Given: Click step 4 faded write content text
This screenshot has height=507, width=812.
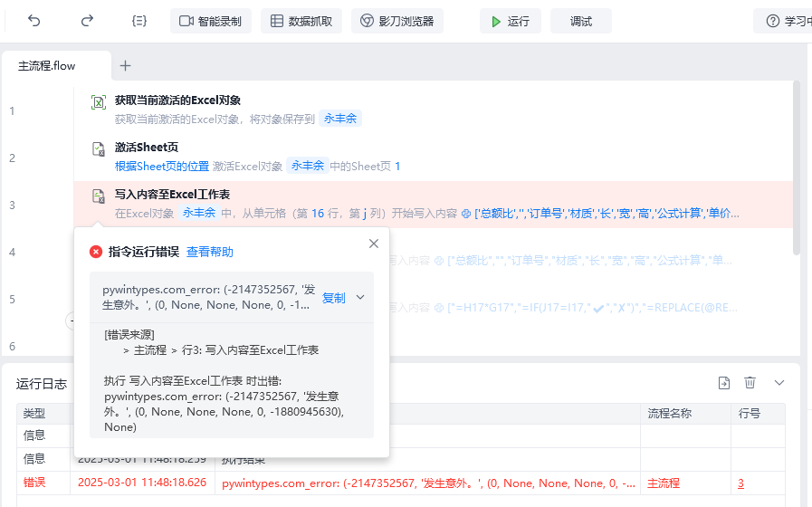Looking at the screenshot, I should 590,261.
